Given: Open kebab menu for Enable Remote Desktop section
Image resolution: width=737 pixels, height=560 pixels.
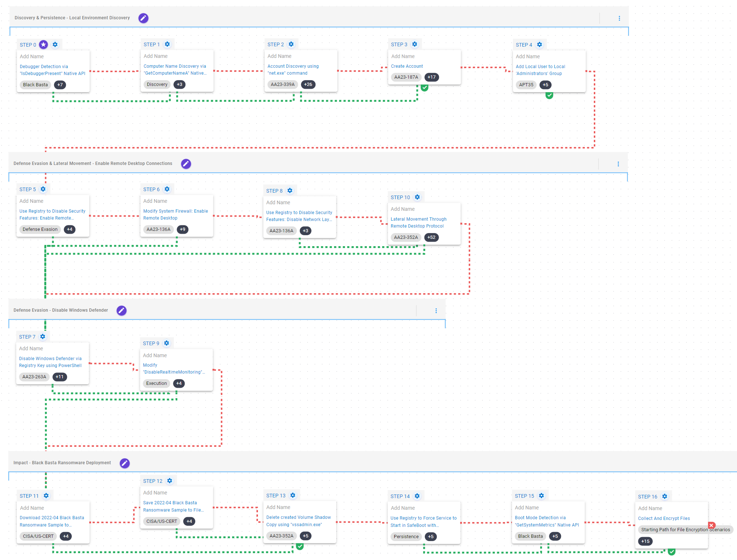Looking at the screenshot, I should point(618,164).
